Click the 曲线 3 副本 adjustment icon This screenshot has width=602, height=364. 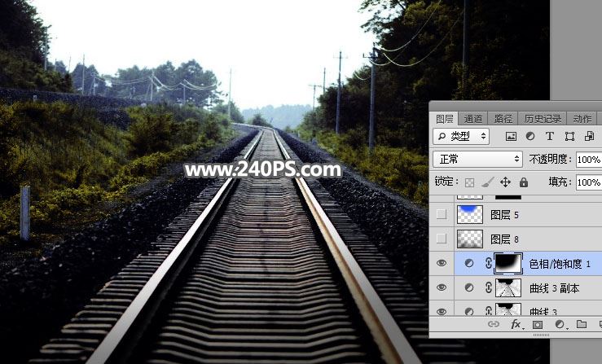pyautogui.click(x=468, y=287)
